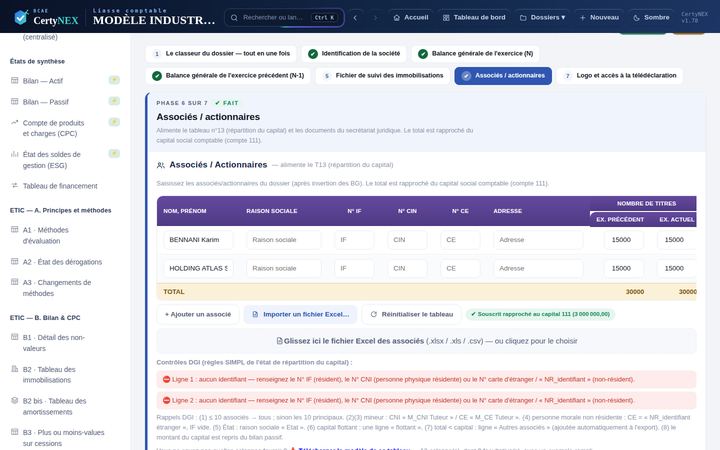This screenshot has height=450, width=720.
Task: Click the icon beside B3 - Plus ou moins-values
Action: 15,432
